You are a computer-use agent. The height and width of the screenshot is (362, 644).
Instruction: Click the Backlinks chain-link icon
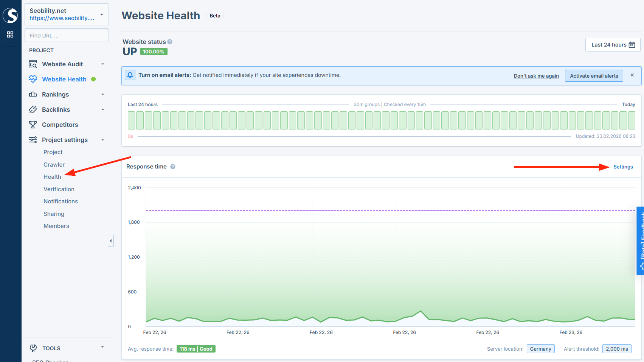point(33,109)
